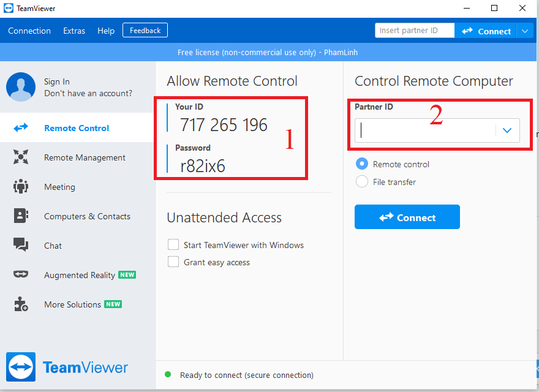Click the Unattended Access heading
Screen dimensions: 539x392
coord(224,217)
